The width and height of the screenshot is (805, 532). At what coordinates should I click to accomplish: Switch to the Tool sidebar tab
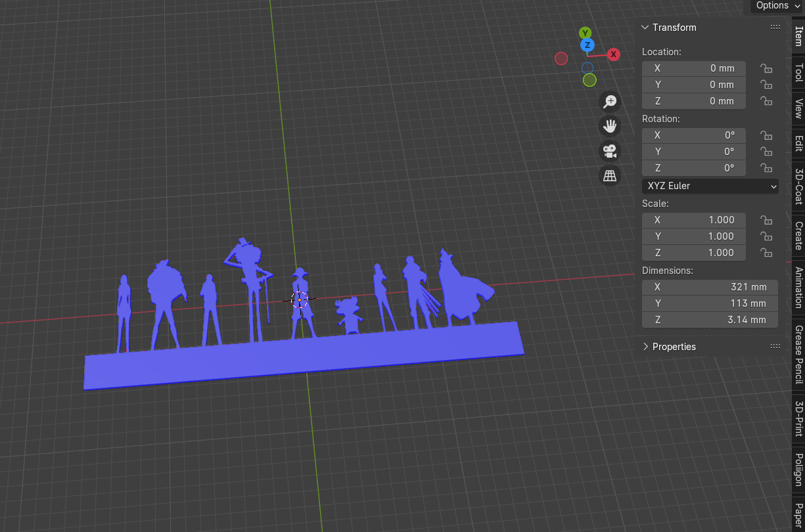coord(798,72)
